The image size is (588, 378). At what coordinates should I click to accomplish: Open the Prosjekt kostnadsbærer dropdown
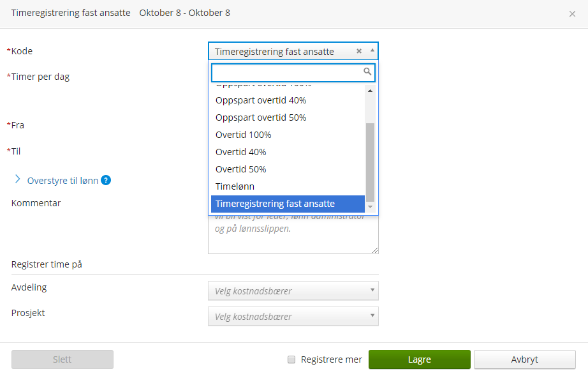[293, 317]
